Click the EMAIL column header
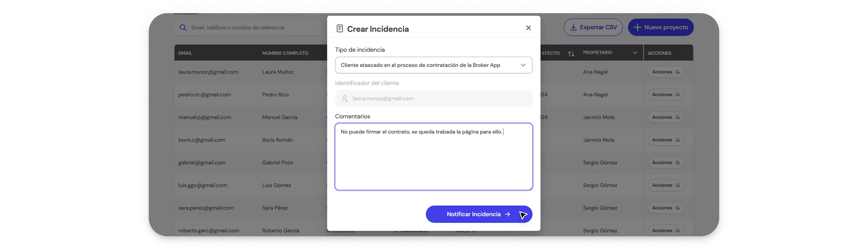 coord(185,53)
